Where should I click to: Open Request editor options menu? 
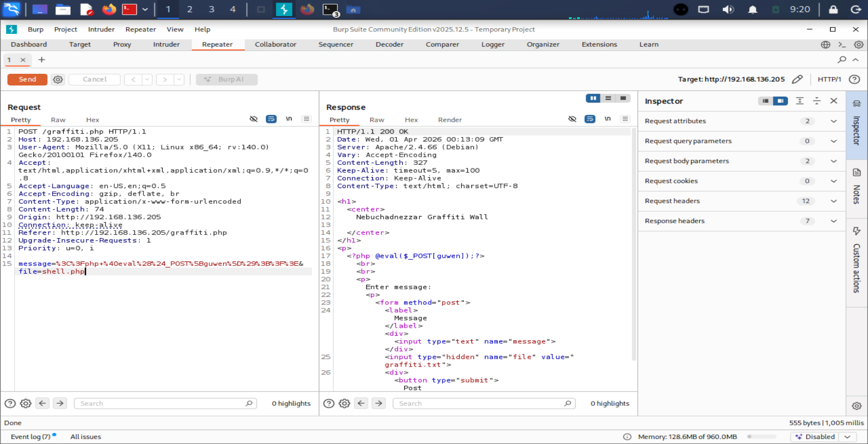tap(306, 119)
